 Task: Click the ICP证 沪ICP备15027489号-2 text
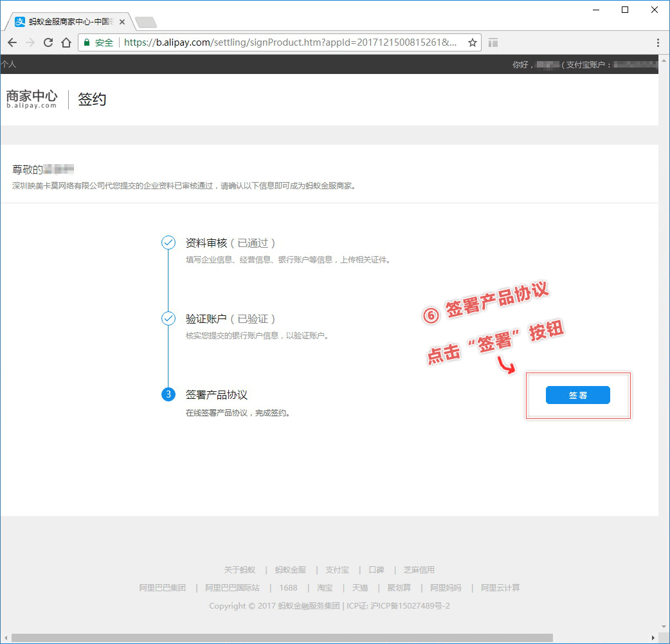pos(398,605)
